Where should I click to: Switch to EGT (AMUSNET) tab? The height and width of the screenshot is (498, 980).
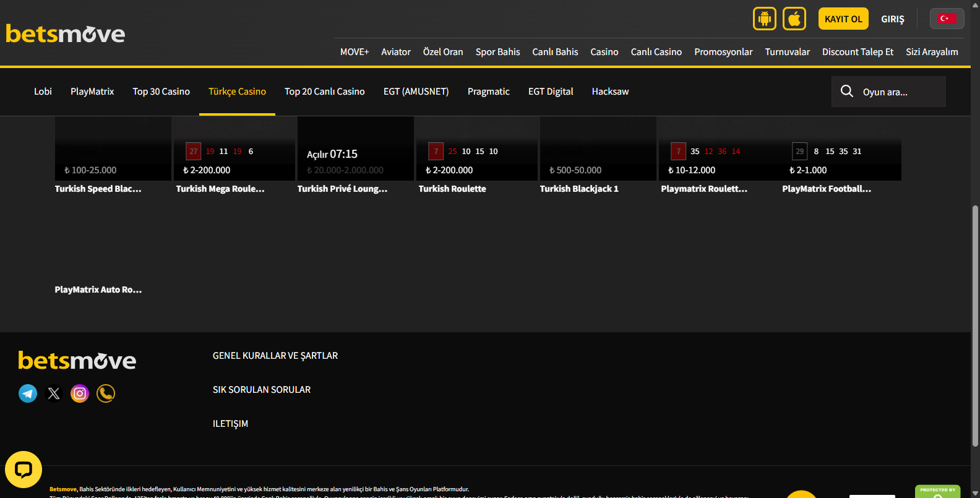pyautogui.click(x=416, y=92)
